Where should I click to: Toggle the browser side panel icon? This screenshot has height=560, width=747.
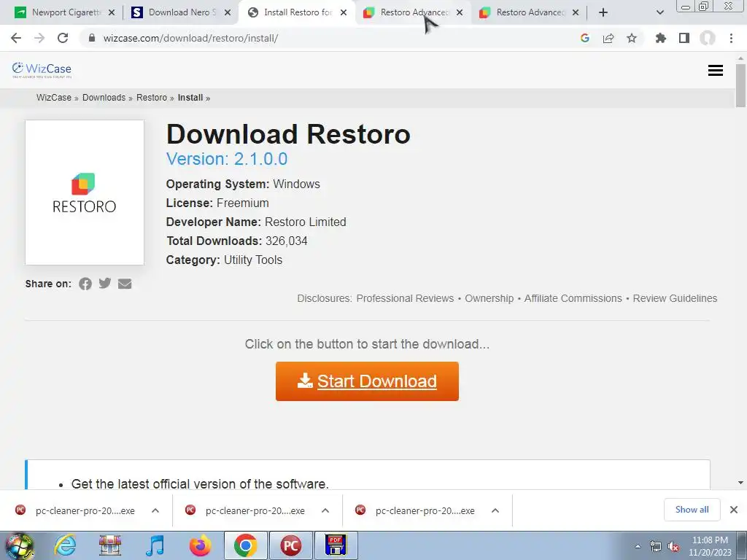click(684, 38)
